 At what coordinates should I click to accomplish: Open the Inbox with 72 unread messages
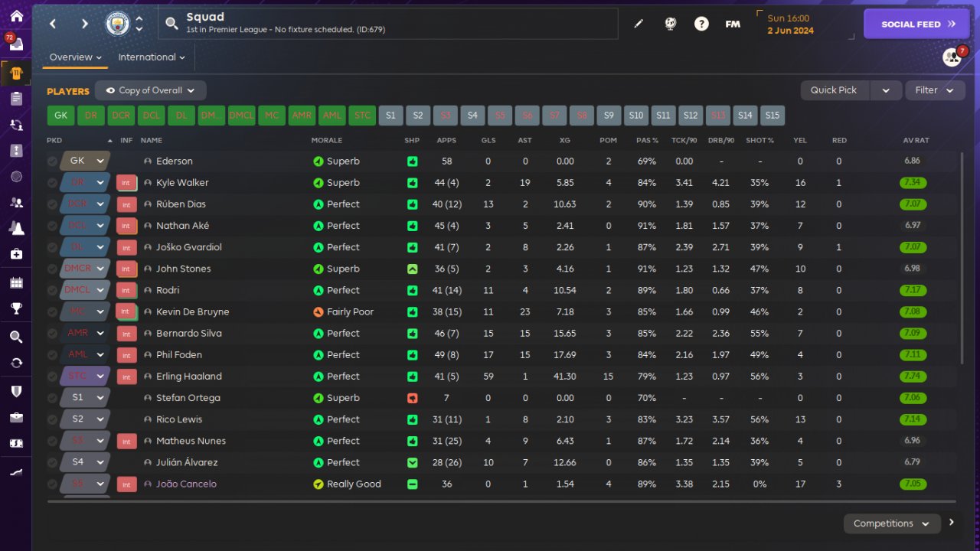tap(16, 44)
